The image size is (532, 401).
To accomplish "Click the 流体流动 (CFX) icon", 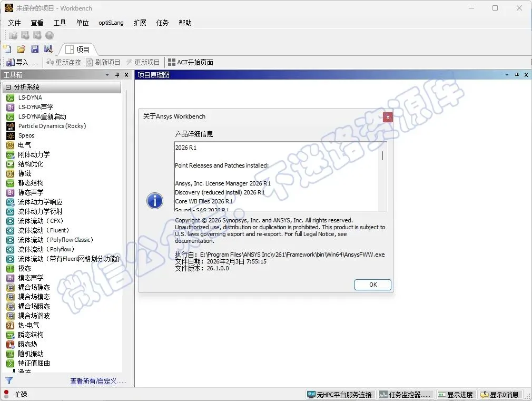I will pyautogui.click(x=11, y=221).
